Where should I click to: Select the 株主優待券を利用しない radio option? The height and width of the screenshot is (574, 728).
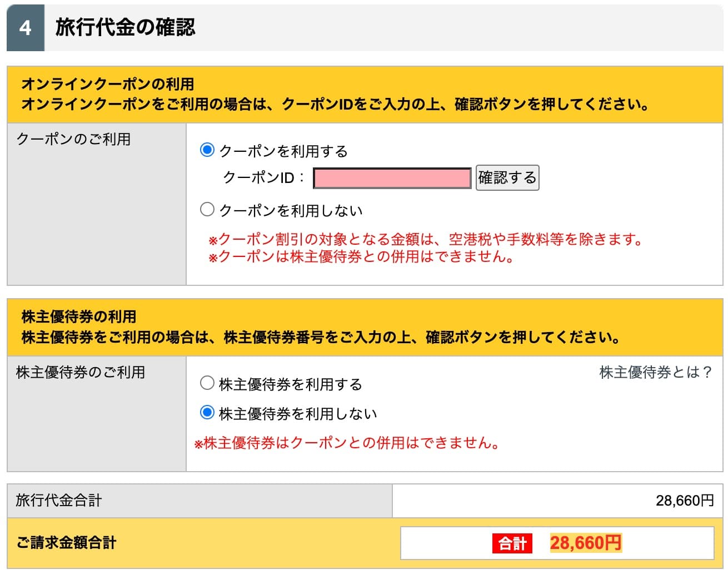(207, 413)
